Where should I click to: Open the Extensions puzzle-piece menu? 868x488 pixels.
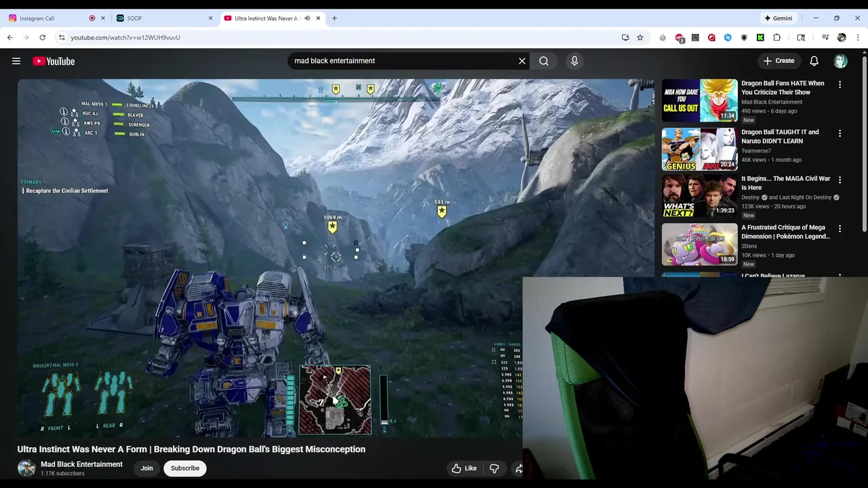click(777, 37)
